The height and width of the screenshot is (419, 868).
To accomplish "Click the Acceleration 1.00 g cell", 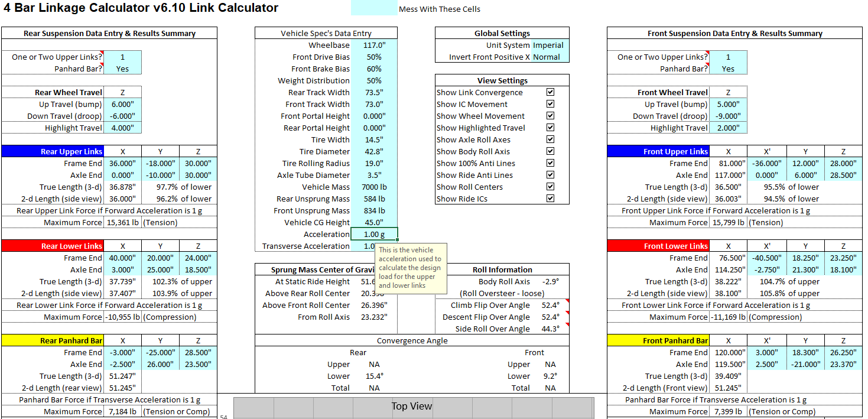I will click(374, 234).
